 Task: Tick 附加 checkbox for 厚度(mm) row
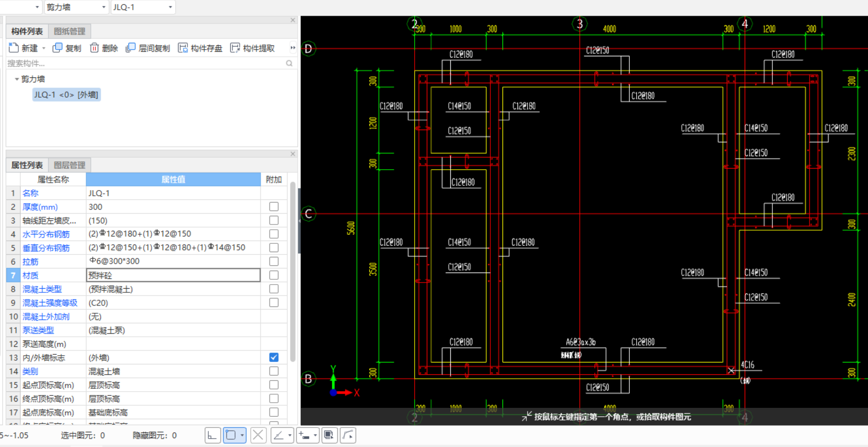point(274,207)
